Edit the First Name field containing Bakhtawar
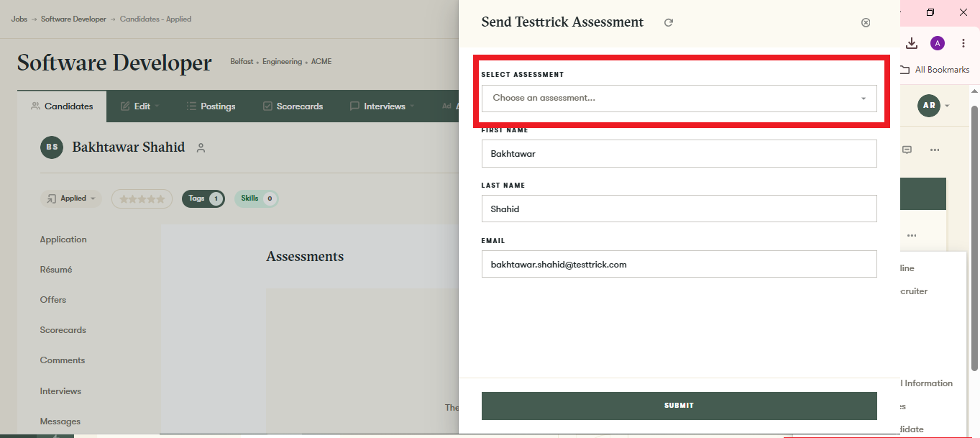 679,153
